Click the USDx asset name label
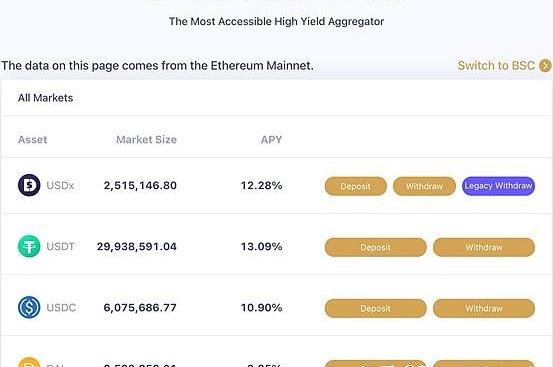The height and width of the screenshot is (367, 553). click(x=60, y=185)
